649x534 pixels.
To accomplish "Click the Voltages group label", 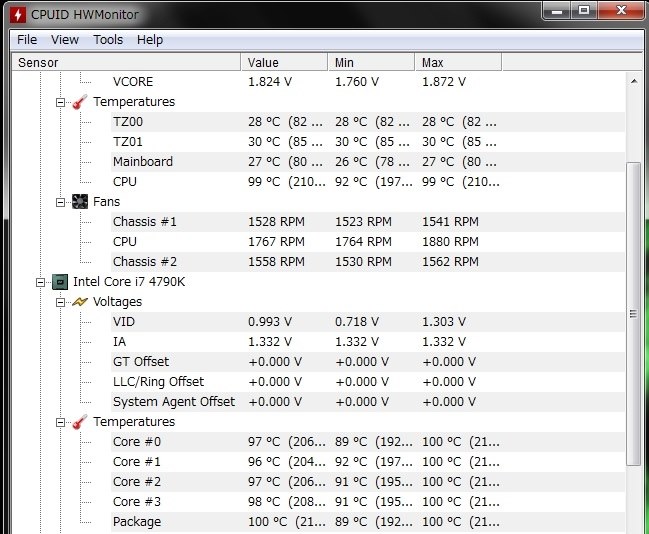I will 118,302.
